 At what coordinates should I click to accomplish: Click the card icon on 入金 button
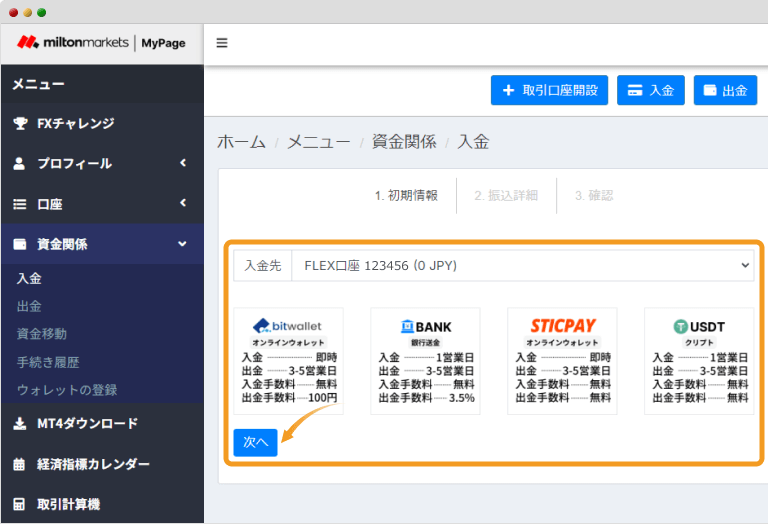pos(635,90)
